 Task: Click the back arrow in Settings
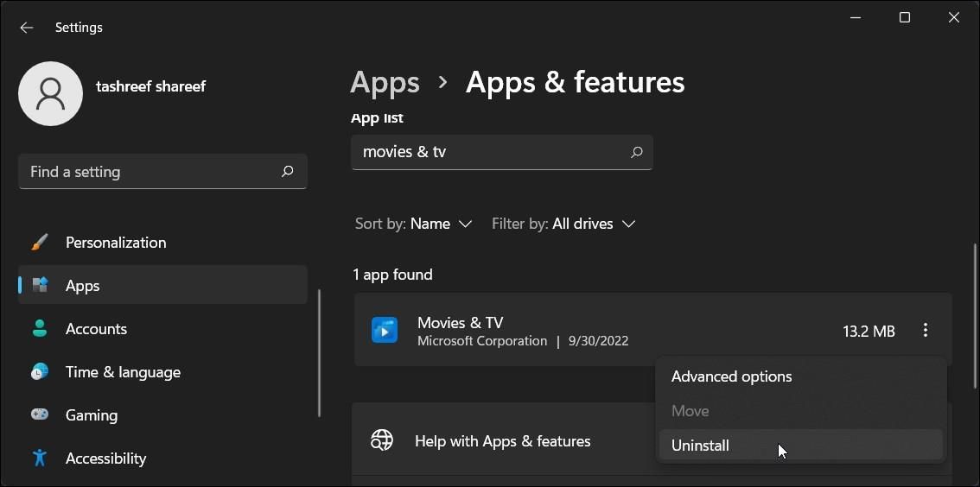[x=27, y=28]
